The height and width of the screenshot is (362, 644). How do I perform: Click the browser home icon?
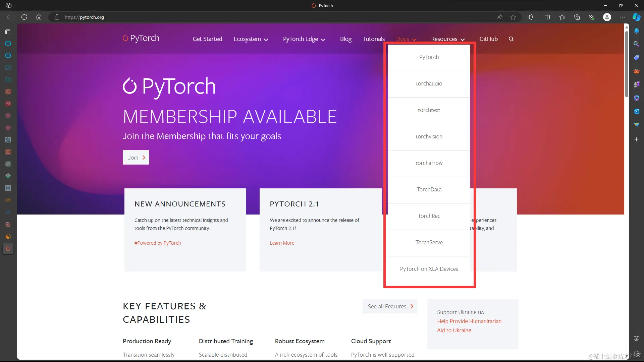(x=39, y=17)
